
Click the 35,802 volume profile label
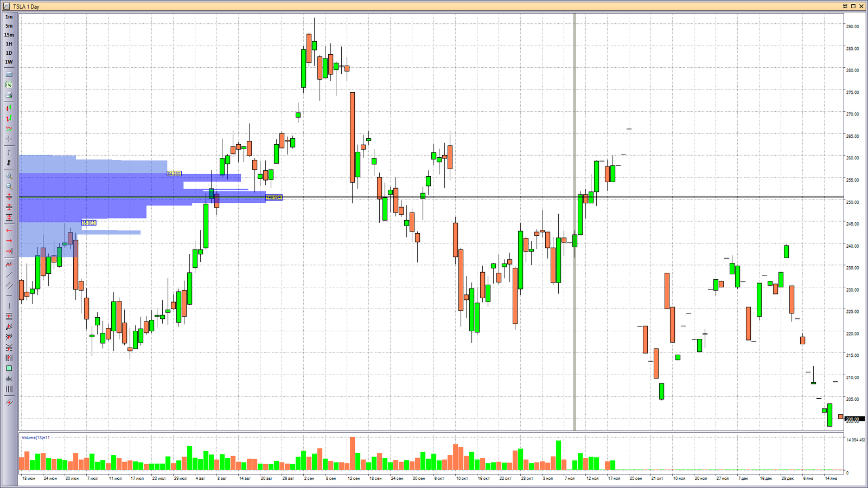[x=88, y=223]
